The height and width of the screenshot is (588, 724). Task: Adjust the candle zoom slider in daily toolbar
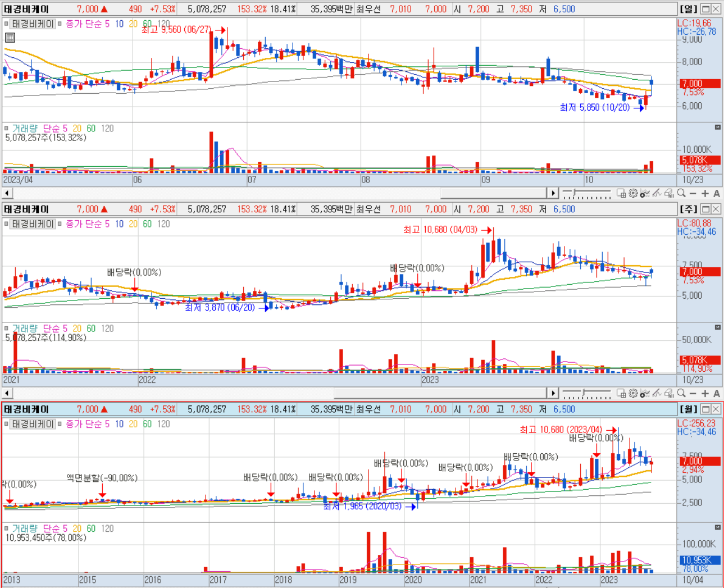[x=574, y=193]
